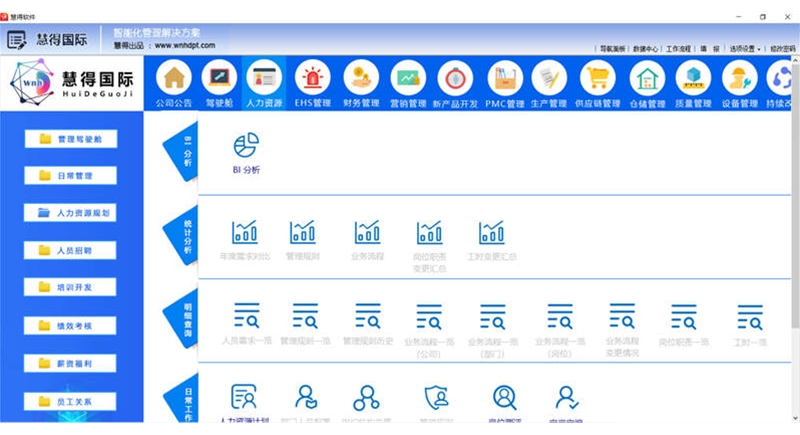
Task: Open the 管理驾驶舱 sidebar folder
Action: tap(71, 139)
